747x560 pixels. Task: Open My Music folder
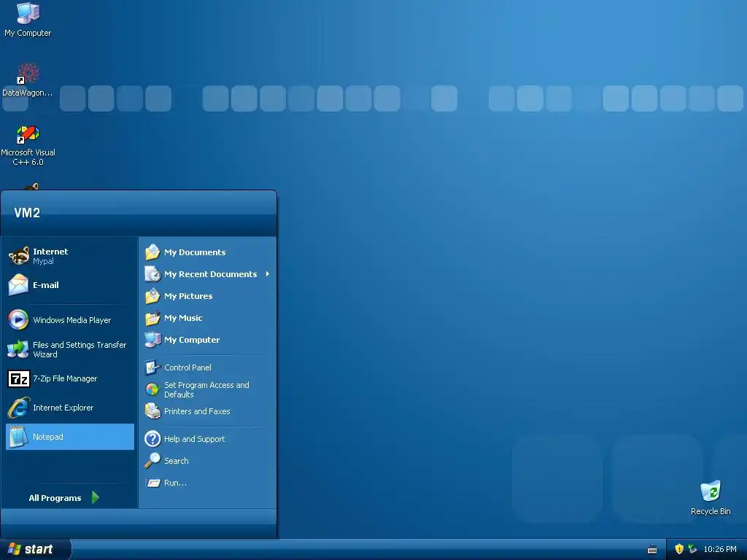(x=207, y=318)
